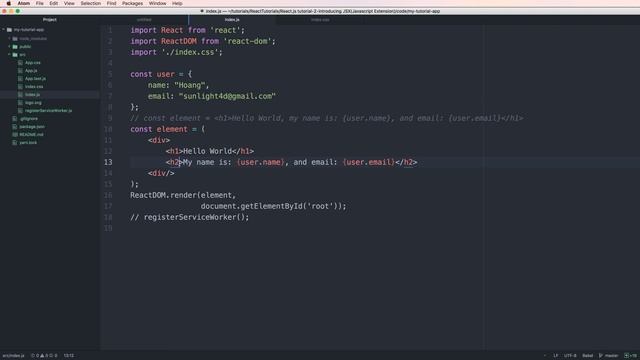Click the "Hoang" name string
The image size is (640, 360).
(189, 85)
